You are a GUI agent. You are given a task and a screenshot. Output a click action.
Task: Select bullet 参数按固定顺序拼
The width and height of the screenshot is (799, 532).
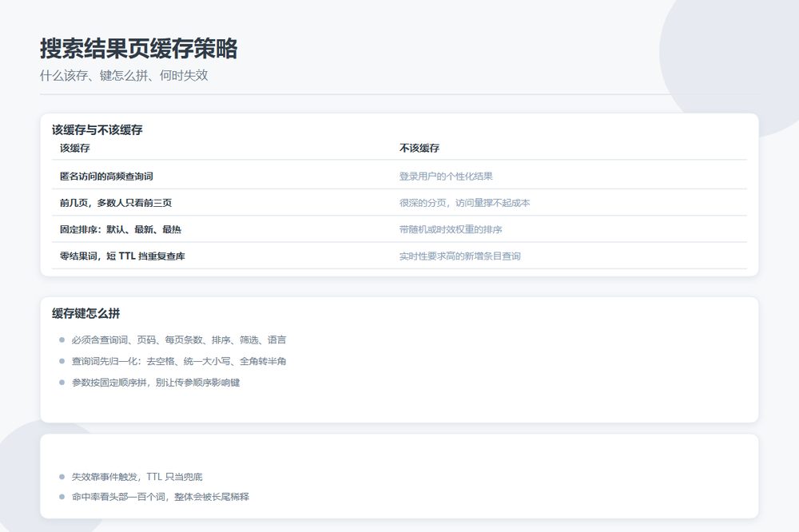[x=156, y=383]
